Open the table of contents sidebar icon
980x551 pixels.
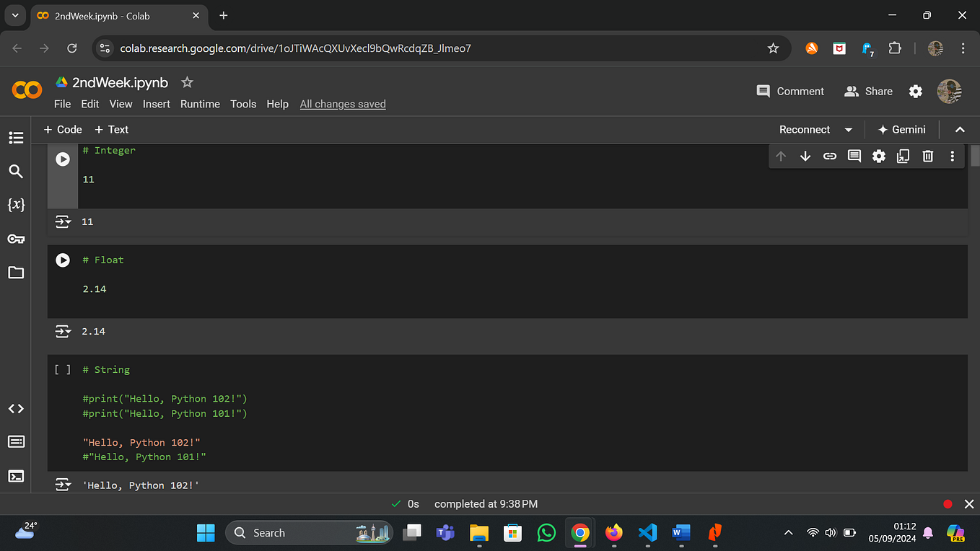pos(16,138)
